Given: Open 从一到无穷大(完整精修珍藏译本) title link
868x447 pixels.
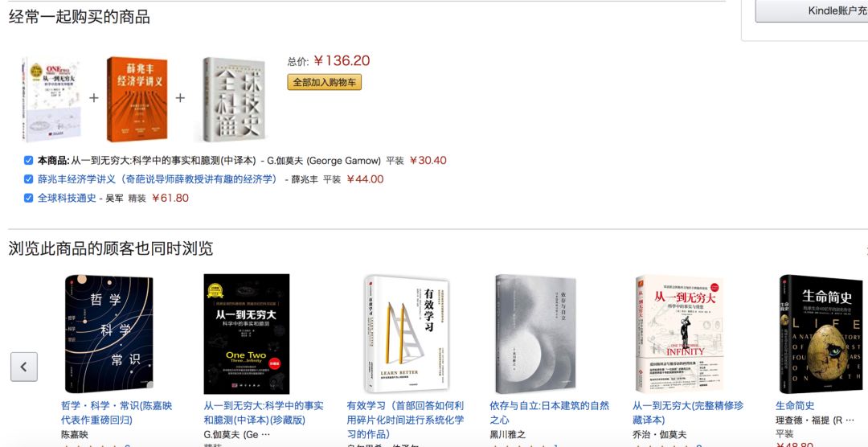Looking at the screenshot, I should [x=688, y=412].
